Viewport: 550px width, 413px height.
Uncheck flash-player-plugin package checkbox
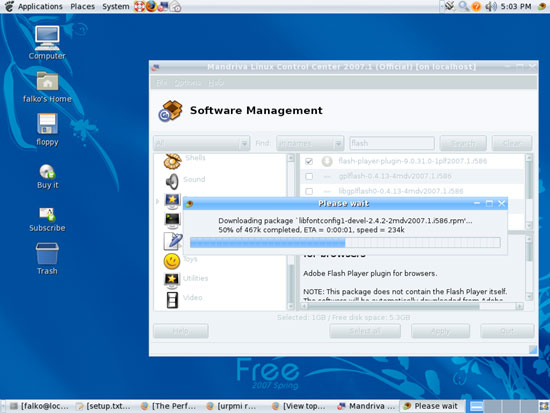[309, 161]
